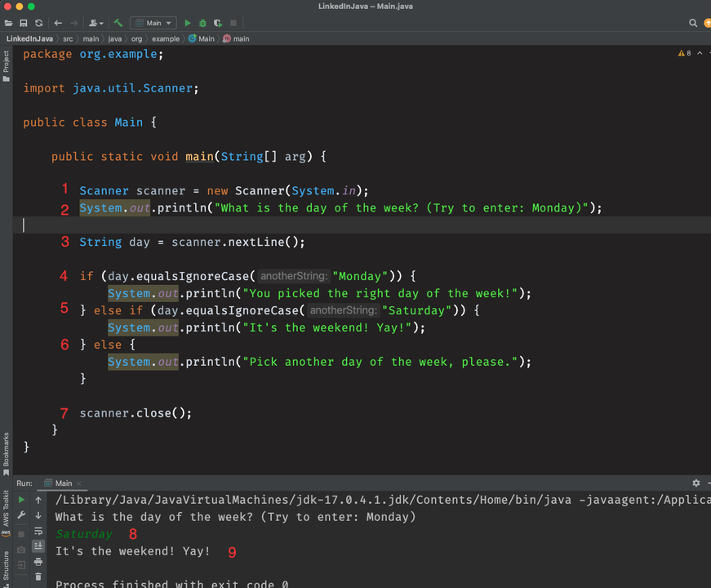Open Run panel settings gear menu

(695, 483)
